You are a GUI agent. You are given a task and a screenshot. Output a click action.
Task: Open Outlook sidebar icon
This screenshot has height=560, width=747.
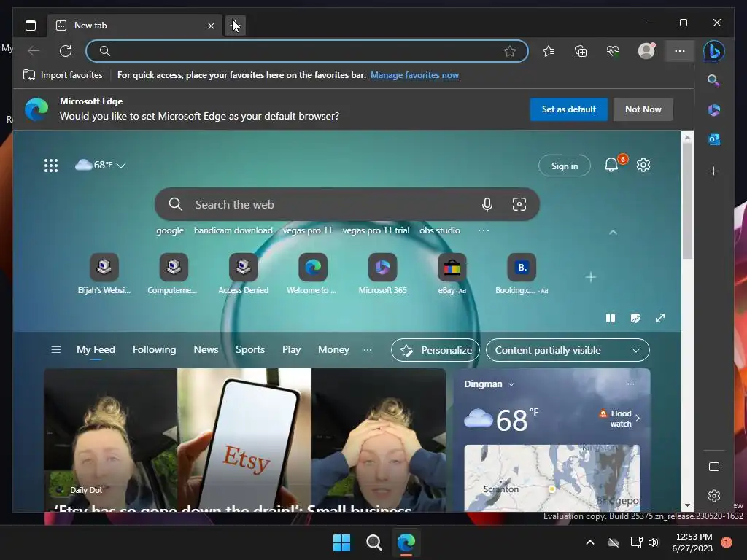pyautogui.click(x=713, y=139)
